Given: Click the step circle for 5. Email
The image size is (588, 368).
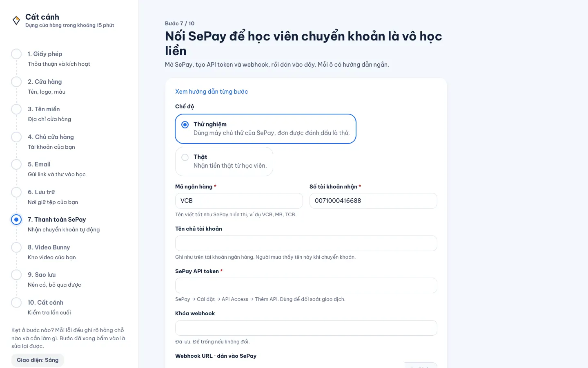Looking at the screenshot, I should click(16, 164).
